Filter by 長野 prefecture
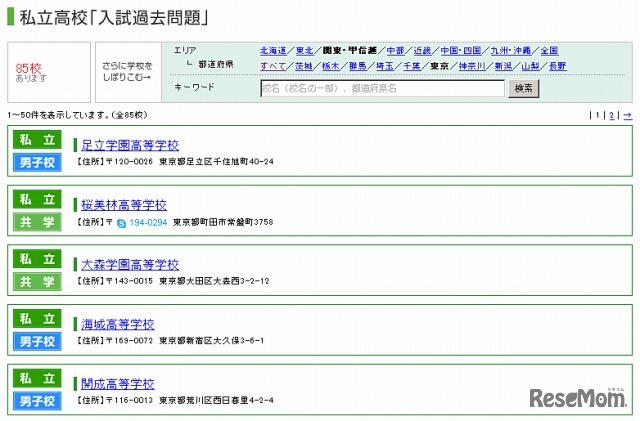640x421 pixels. (558, 66)
